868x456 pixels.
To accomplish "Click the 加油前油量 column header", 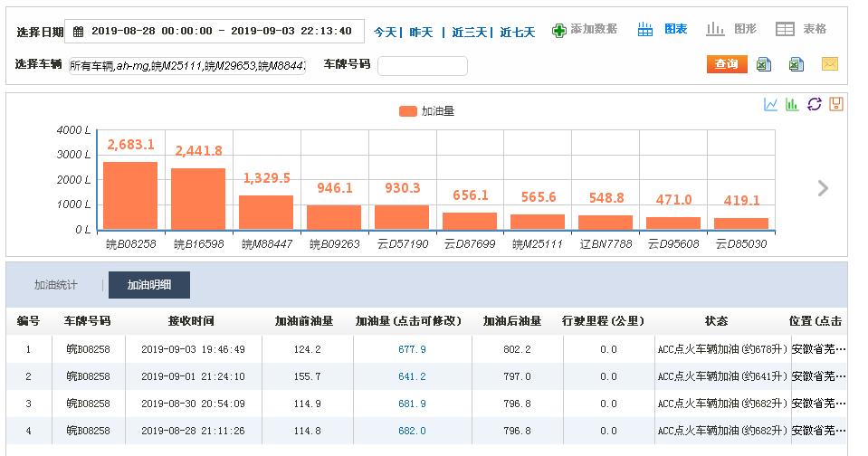I will 304,321.
